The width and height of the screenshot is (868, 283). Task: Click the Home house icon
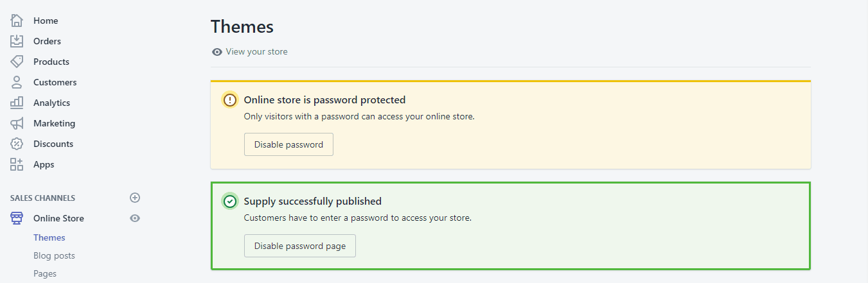17,21
